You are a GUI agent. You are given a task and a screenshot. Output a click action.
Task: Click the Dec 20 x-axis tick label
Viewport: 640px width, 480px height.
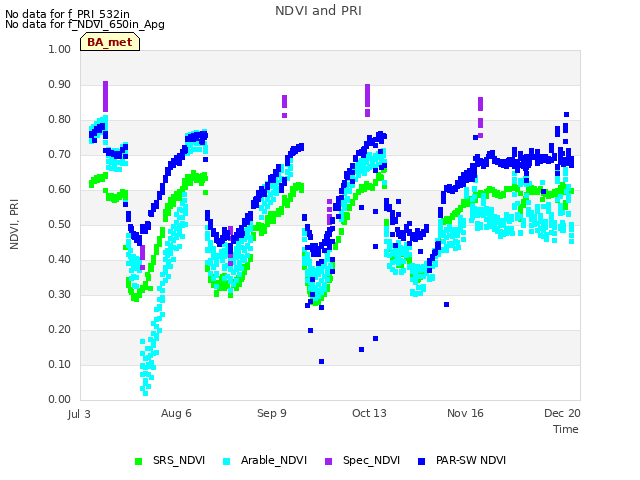click(x=562, y=413)
